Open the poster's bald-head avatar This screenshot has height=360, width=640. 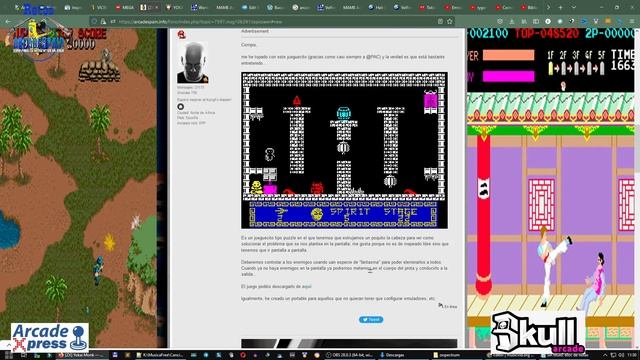coord(192,63)
